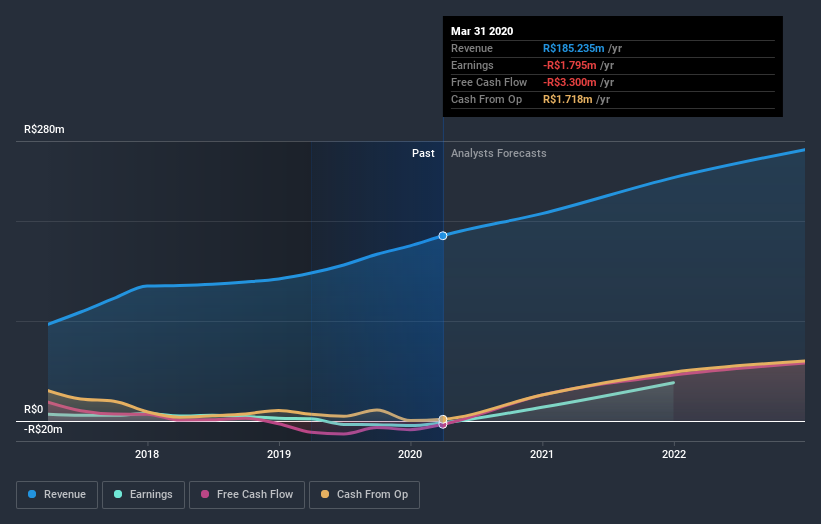Image resolution: width=821 pixels, height=524 pixels.
Task: Click the 2018 x-axis label
Action: [147, 454]
